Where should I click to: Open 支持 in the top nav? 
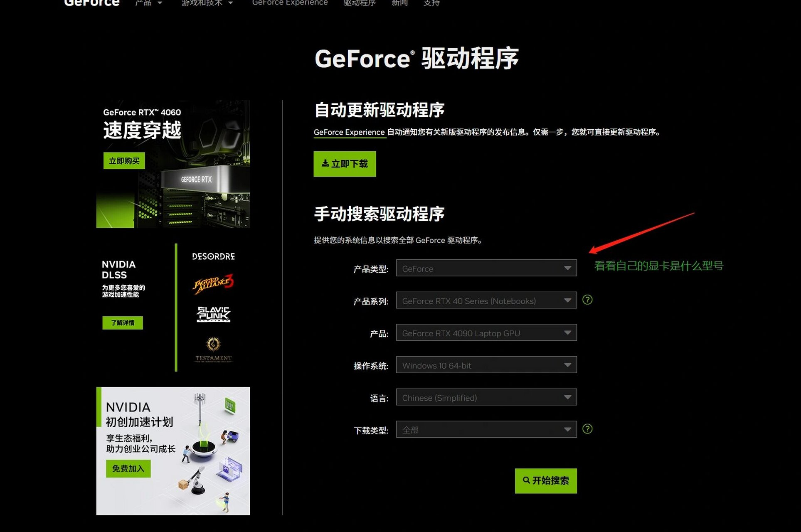point(431,3)
